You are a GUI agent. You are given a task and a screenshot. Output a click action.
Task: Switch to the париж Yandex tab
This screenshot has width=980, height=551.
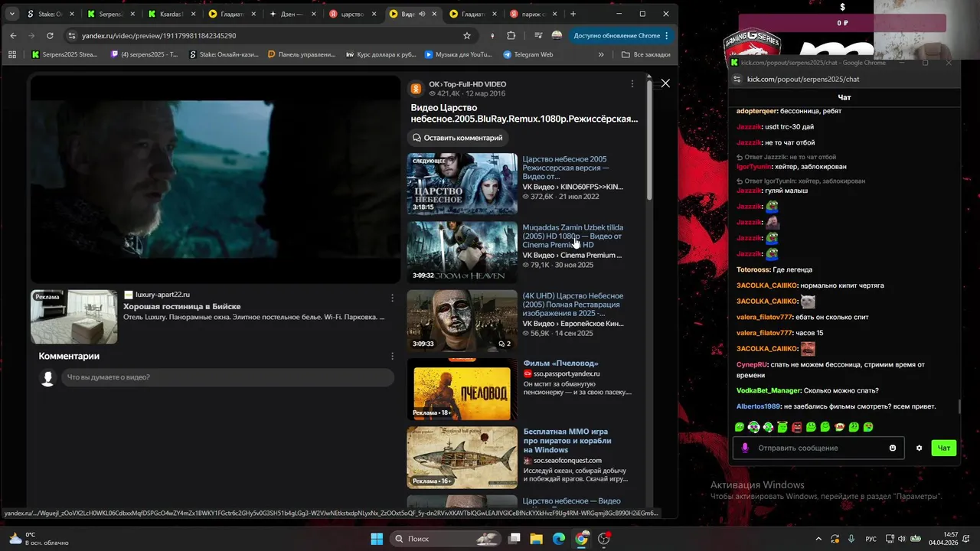[x=534, y=14]
